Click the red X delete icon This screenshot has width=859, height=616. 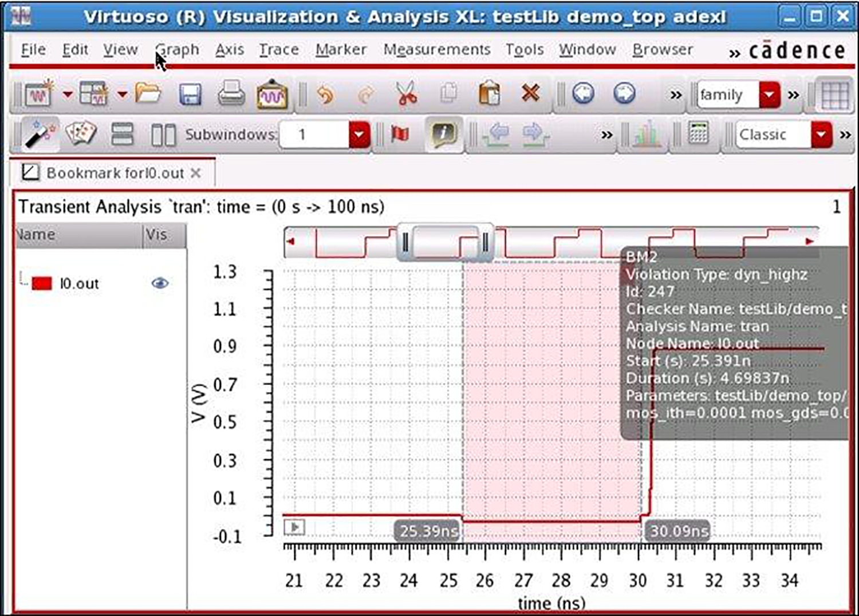pyautogui.click(x=530, y=93)
